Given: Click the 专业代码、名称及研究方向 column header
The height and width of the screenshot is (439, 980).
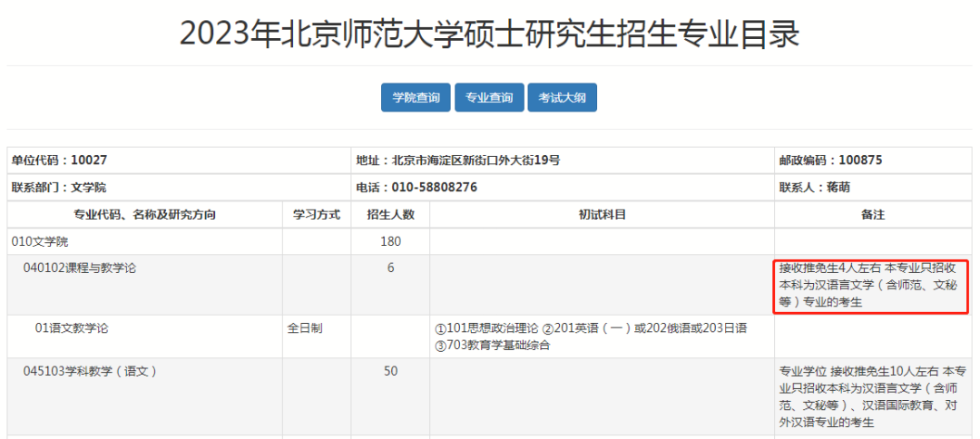Looking at the screenshot, I should click(145, 215).
